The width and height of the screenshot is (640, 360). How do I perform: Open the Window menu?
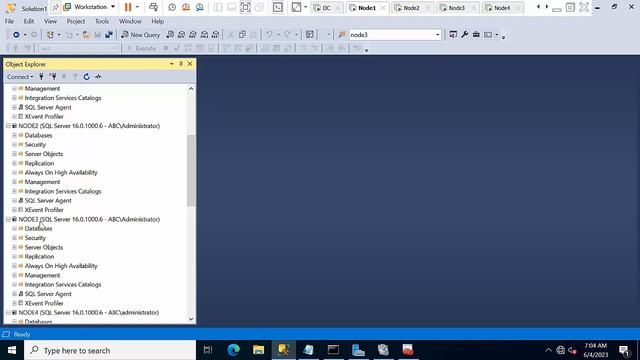pyautogui.click(x=130, y=21)
